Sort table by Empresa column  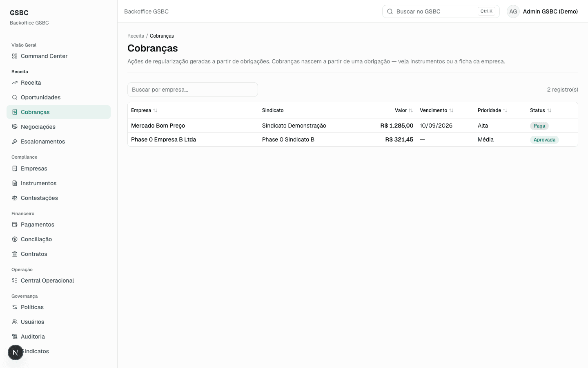pyautogui.click(x=144, y=110)
